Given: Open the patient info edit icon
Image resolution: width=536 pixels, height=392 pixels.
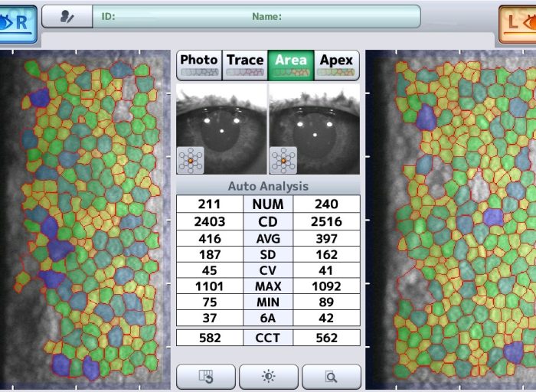Looking at the screenshot, I should (x=66, y=17).
